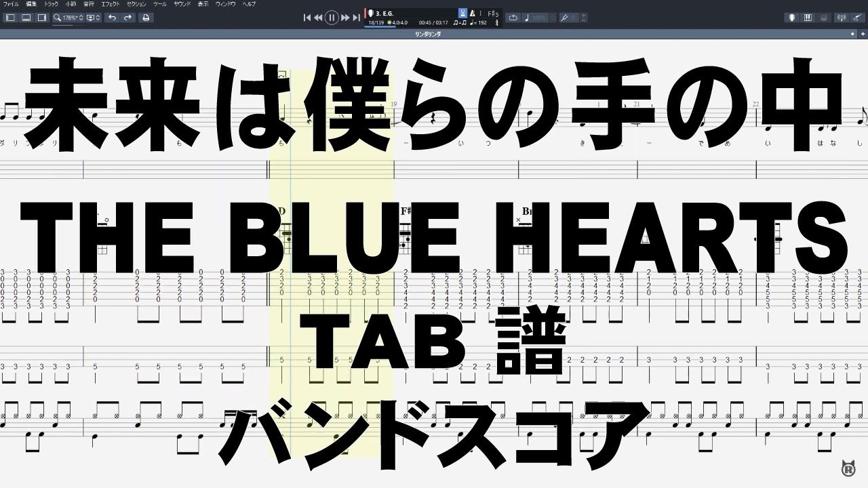Screen dimensions: 868x488
Task: Open the 編集 menu
Action: tap(31, 4)
